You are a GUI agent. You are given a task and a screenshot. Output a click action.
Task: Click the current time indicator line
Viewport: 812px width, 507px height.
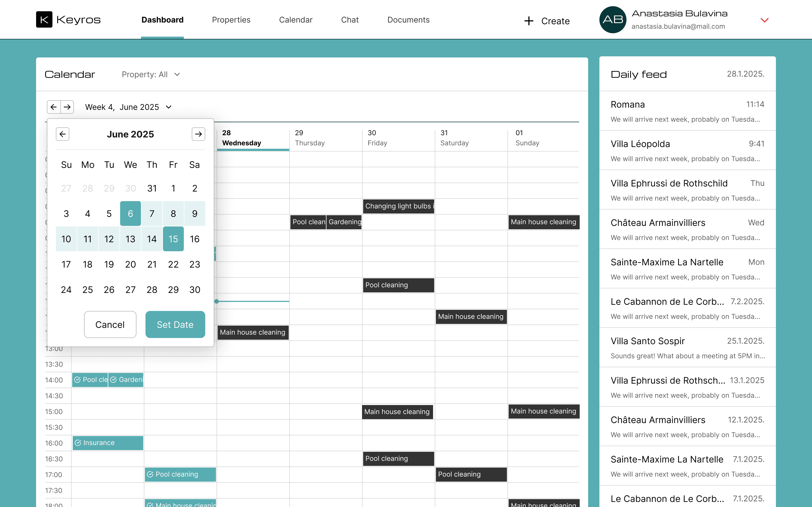click(x=253, y=301)
